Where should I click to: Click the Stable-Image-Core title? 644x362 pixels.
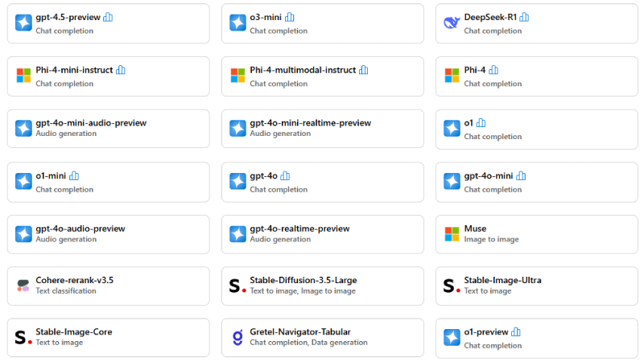coord(74,332)
